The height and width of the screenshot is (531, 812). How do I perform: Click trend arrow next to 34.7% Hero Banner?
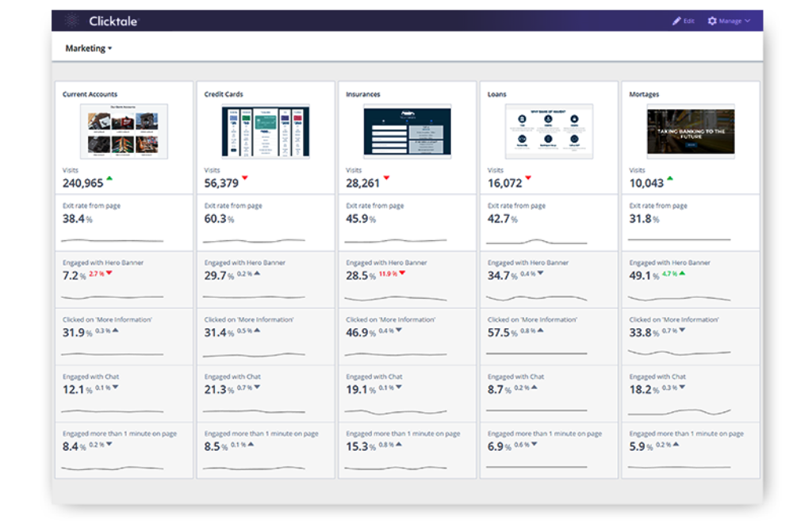541,273
